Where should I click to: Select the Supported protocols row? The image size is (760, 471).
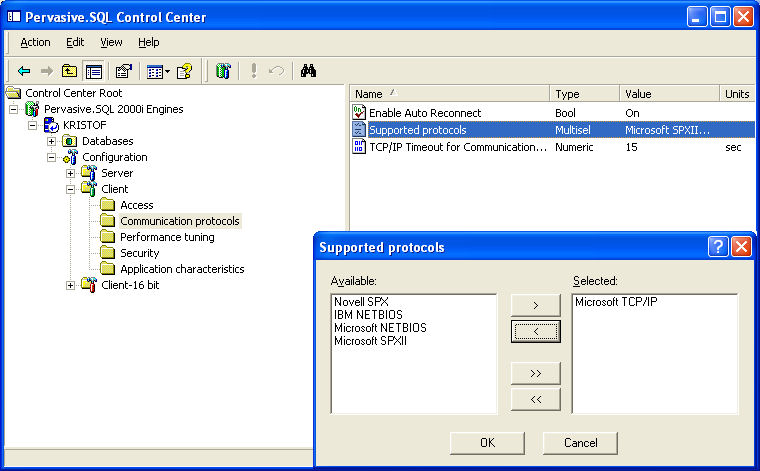553,130
